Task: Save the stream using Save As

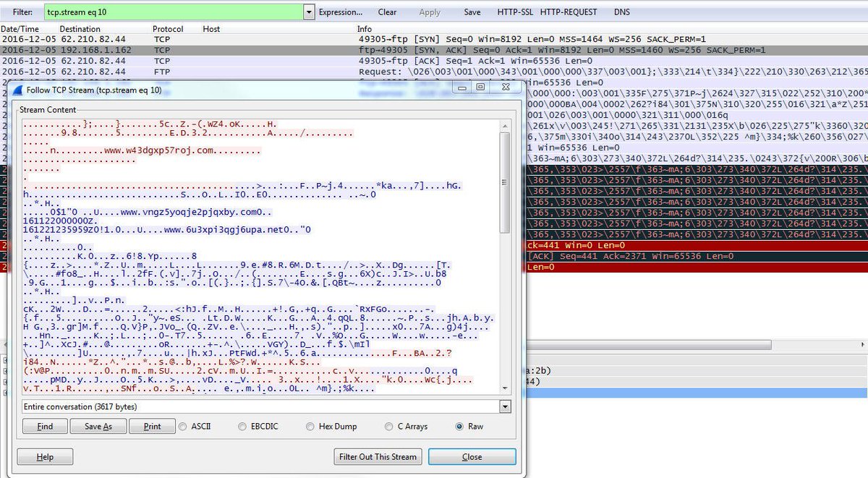Action: pos(98,427)
